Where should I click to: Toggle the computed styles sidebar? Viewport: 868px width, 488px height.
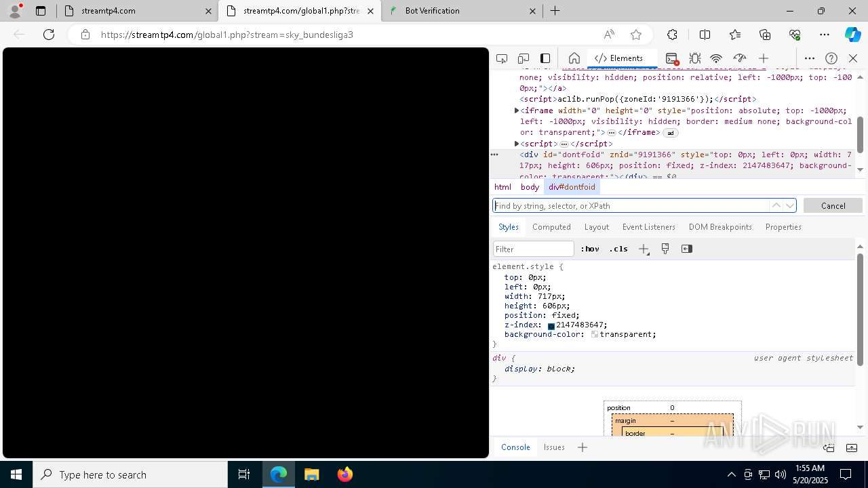[687, 249]
